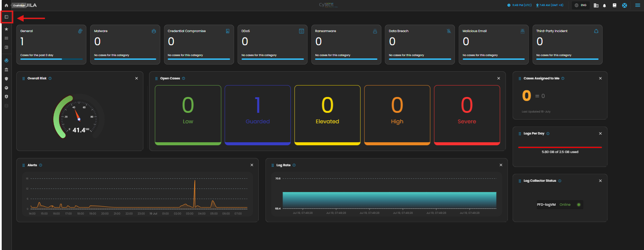Toggle the sidebar panel layout icon
The height and width of the screenshot is (250, 644).
coord(6,17)
